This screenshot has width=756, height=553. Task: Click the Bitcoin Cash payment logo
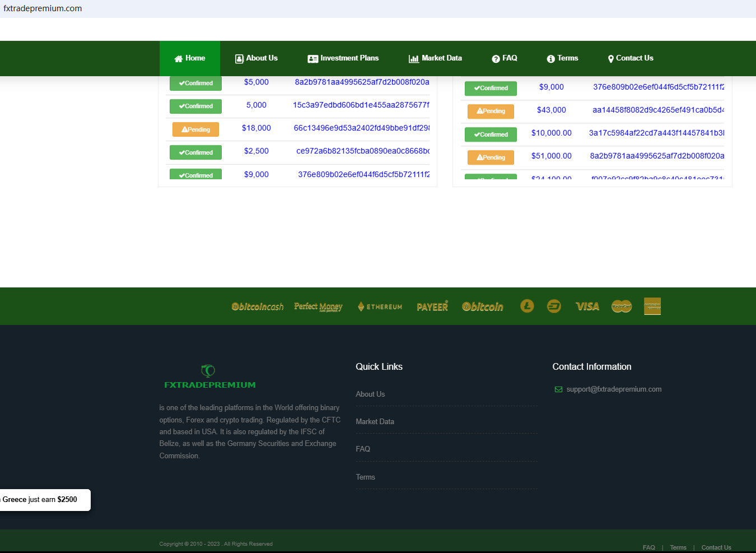coord(258,306)
